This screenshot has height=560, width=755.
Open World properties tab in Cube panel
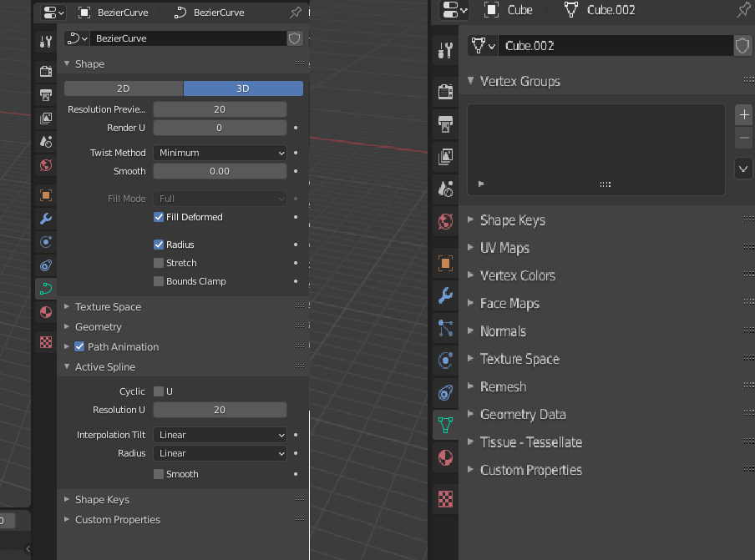445,222
